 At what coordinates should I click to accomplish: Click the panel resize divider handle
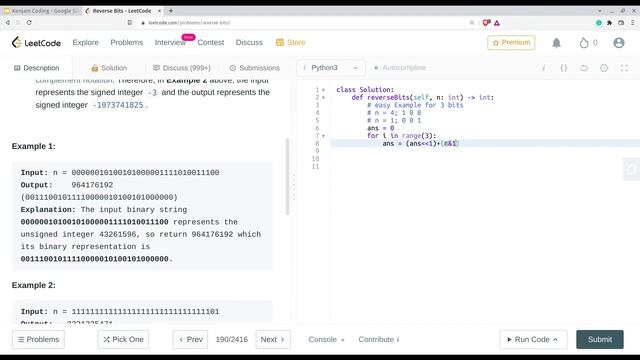293,188
